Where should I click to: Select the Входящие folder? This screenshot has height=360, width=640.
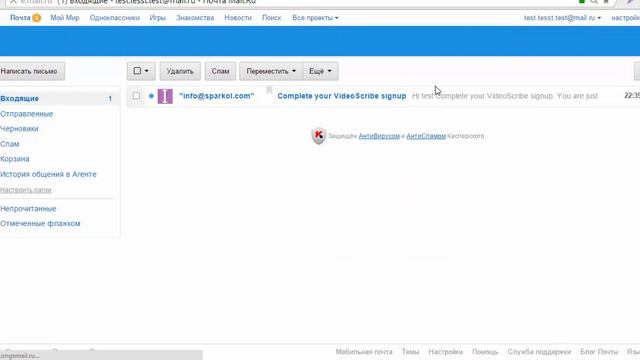click(60, 98)
